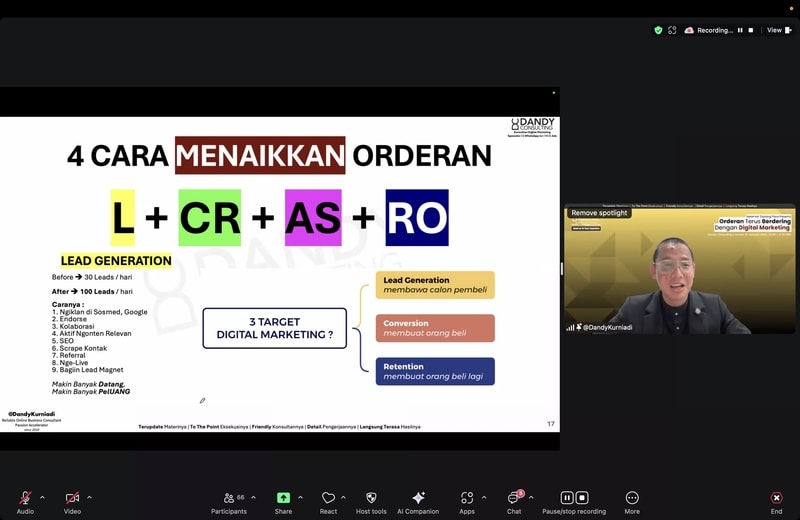
Task: Expand the Share options chevron
Action: tap(300, 497)
